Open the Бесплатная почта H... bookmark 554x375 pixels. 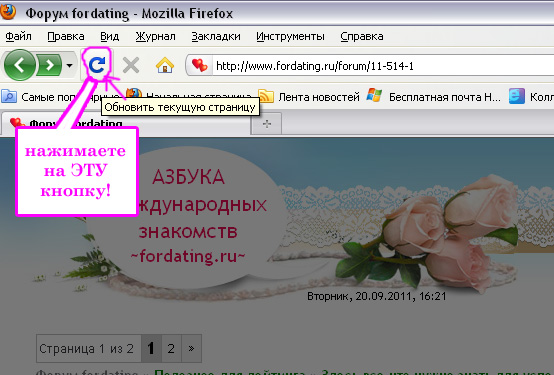click(444, 97)
